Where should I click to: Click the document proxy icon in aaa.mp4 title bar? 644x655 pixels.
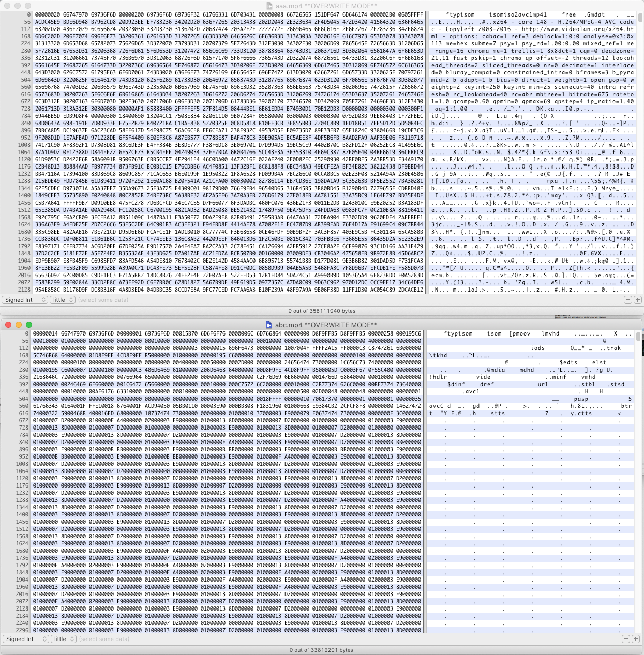point(269,5)
